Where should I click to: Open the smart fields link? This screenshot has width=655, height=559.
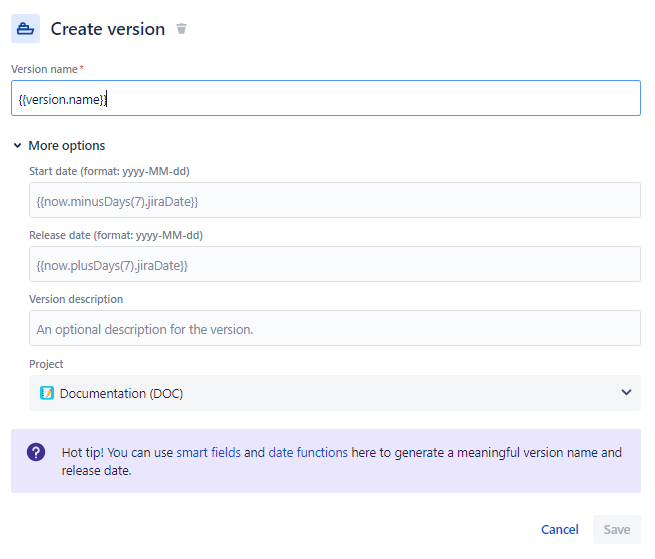click(x=208, y=452)
